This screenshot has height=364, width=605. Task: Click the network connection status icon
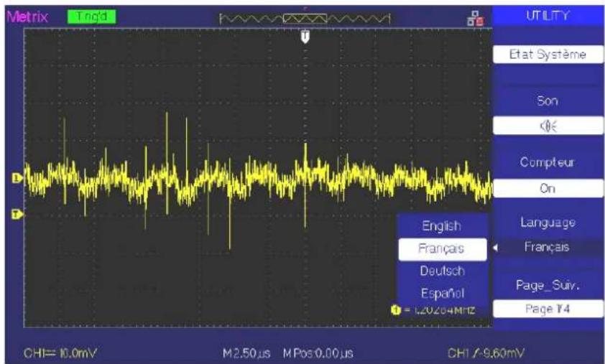coord(475,18)
